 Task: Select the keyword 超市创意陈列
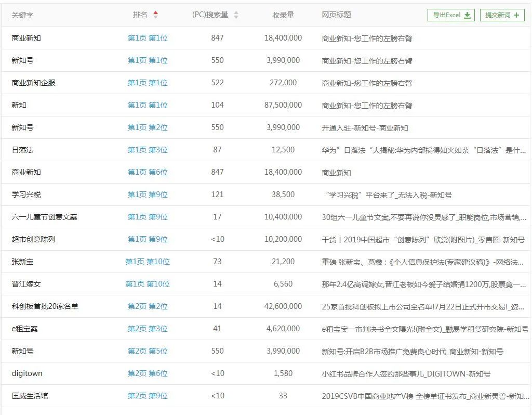point(33,239)
